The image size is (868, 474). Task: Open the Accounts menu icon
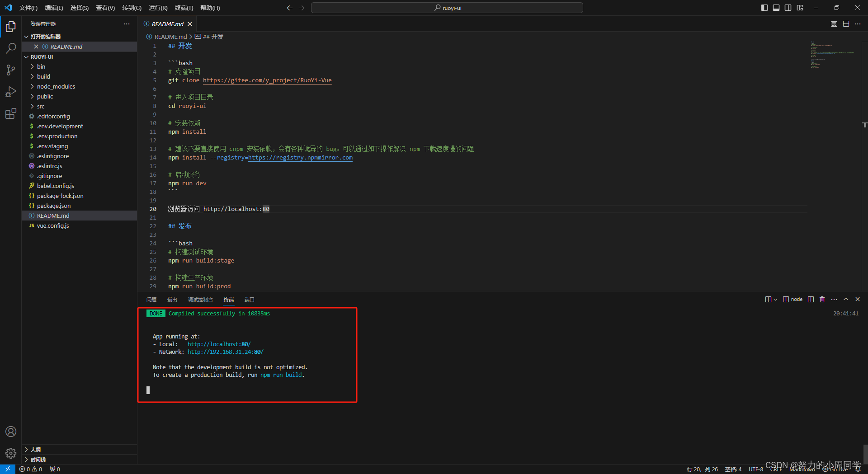[x=11, y=432]
